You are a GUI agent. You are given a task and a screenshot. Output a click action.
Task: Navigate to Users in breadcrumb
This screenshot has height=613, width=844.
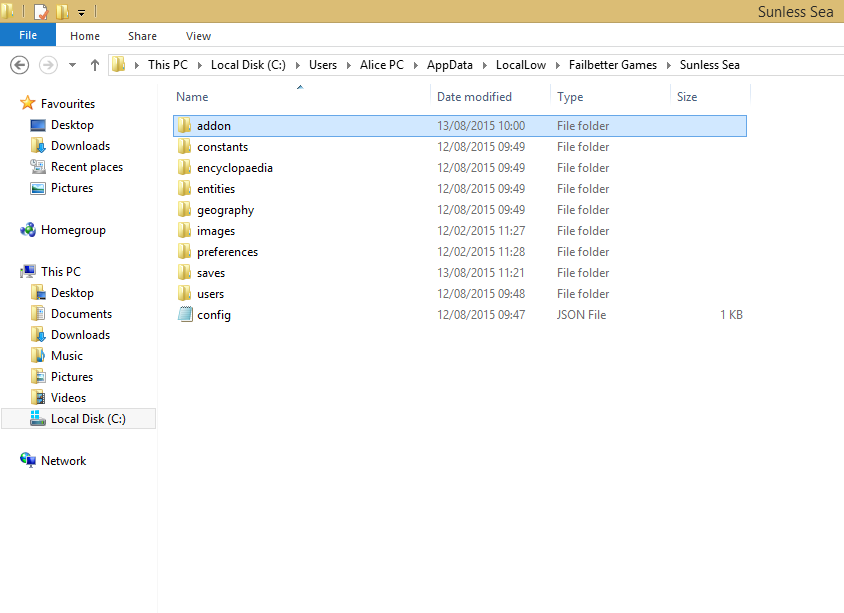pos(323,65)
